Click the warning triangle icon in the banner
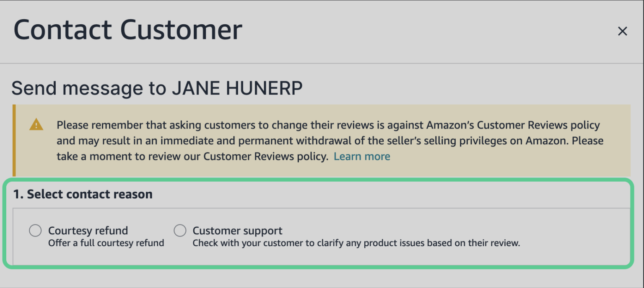 [37, 125]
